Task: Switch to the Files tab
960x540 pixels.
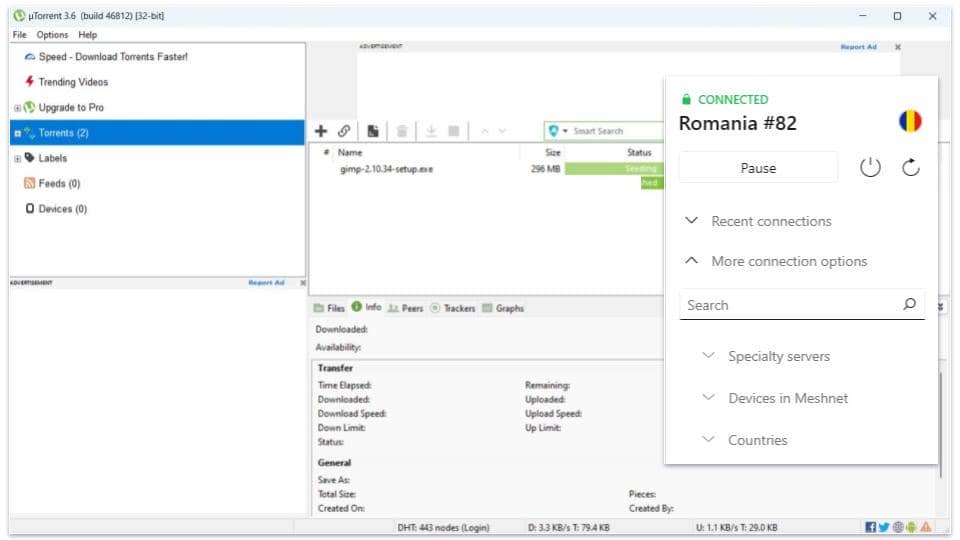Action: pos(329,308)
